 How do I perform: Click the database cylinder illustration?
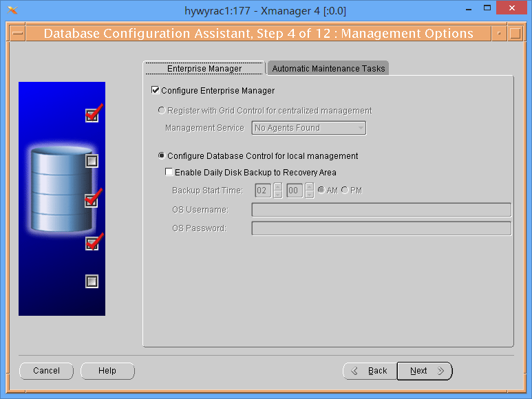62,190
